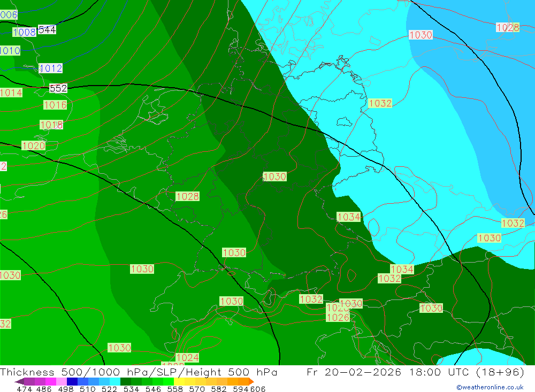Click legend value 474
This screenshot has height=392, width=535.
pos(24,389)
